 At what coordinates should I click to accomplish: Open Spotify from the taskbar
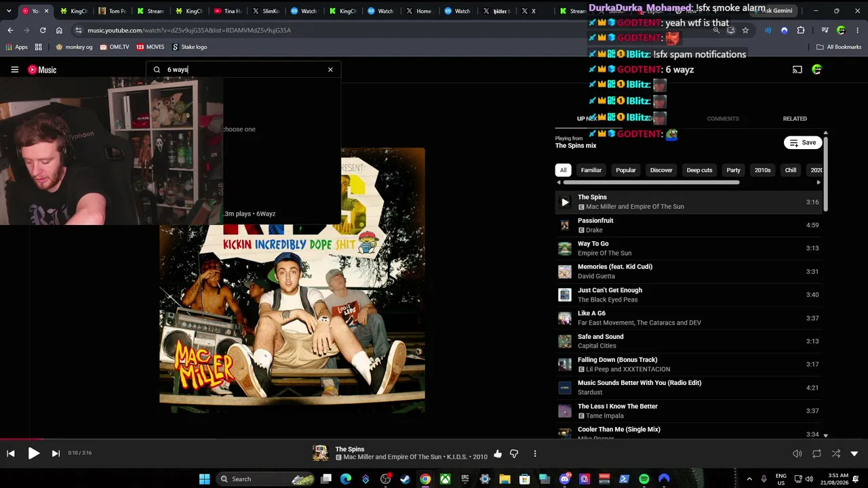pos(644,479)
